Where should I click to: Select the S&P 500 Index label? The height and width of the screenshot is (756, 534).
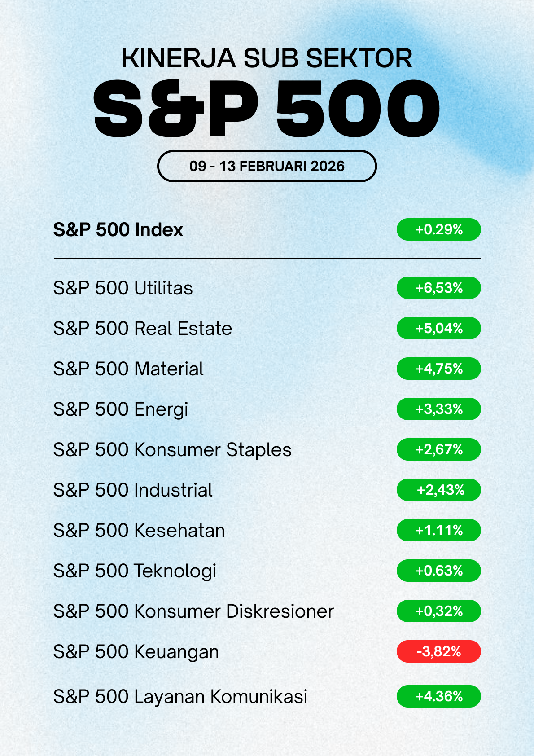coord(118,230)
